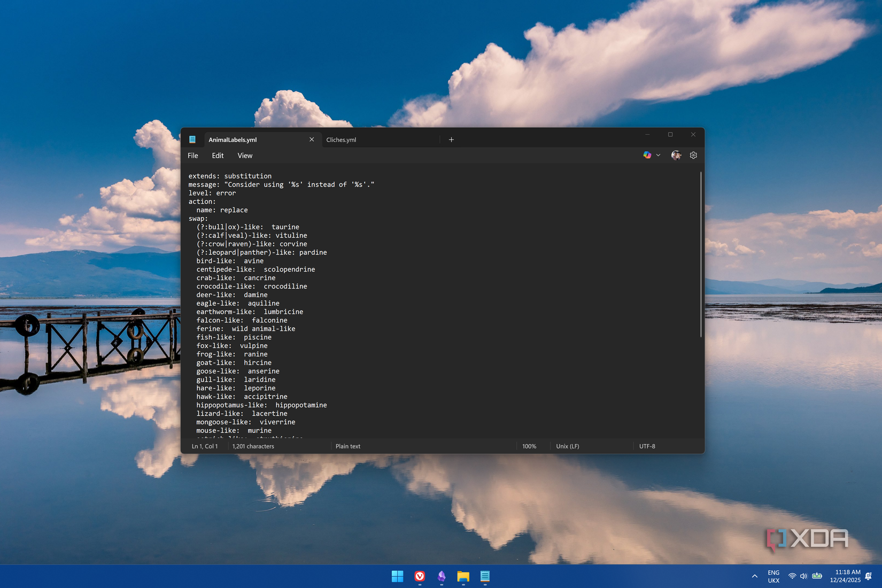
Task: Open the notifications bell icon
Action: point(869,576)
